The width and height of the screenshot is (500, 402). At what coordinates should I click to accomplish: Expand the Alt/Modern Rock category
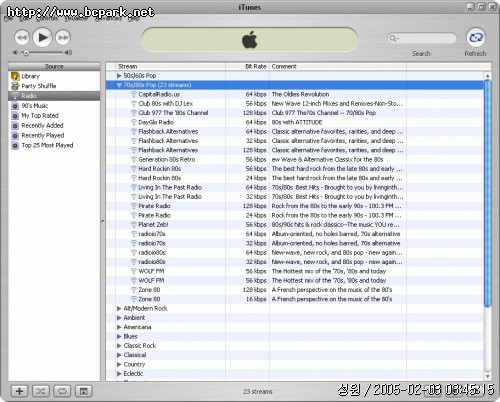click(119, 308)
